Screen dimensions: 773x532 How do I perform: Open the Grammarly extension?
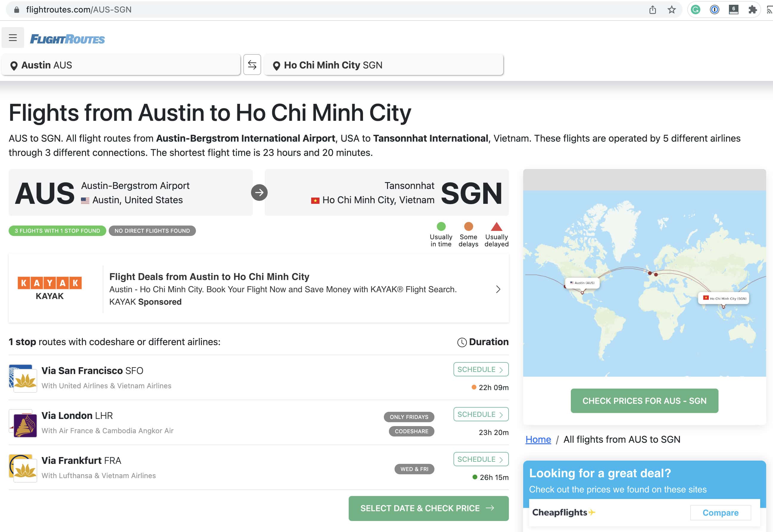[696, 10]
